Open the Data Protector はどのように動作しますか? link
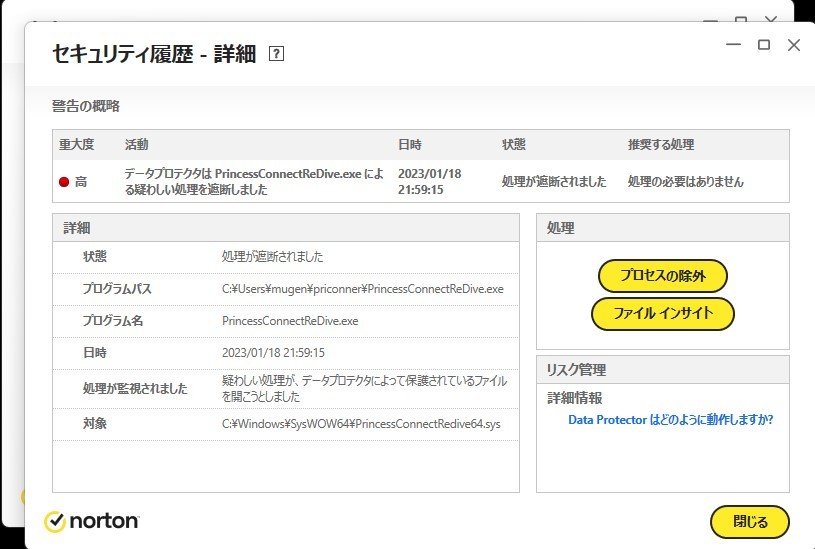Image resolution: width=815 pixels, height=549 pixels. click(670, 420)
